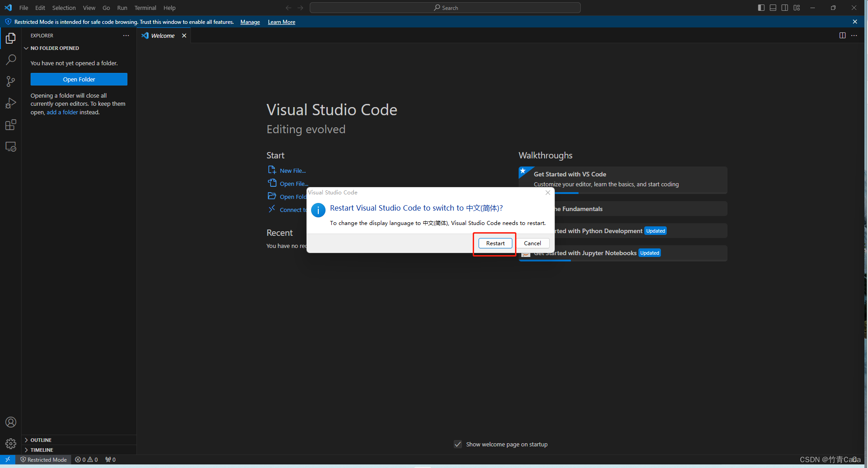Click the title bar Search command center
Viewport: 868px width, 468px height.
pyautogui.click(x=445, y=8)
